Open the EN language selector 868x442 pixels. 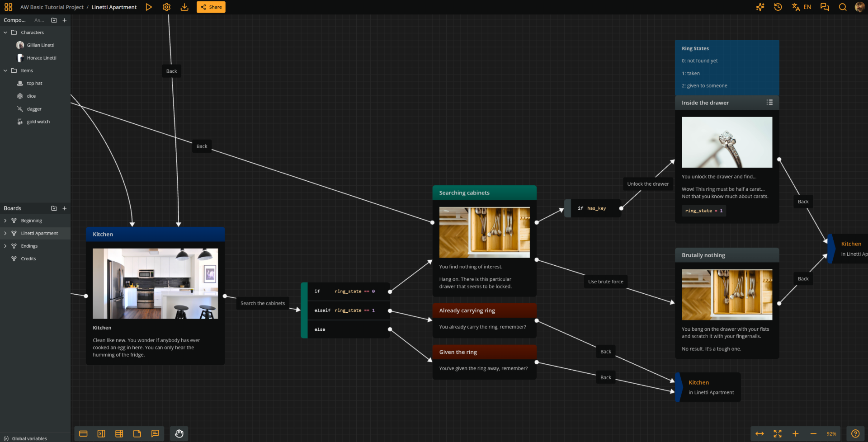(x=802, y=7)
